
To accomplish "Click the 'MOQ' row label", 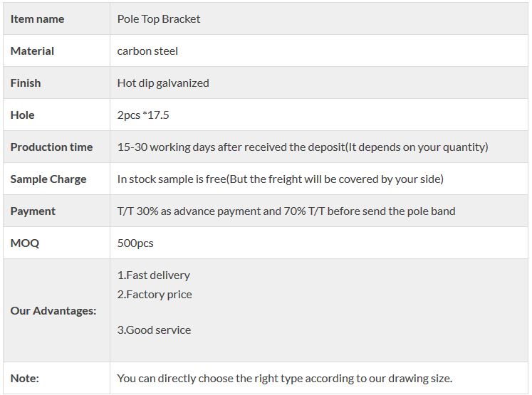I will click(25, 243).
